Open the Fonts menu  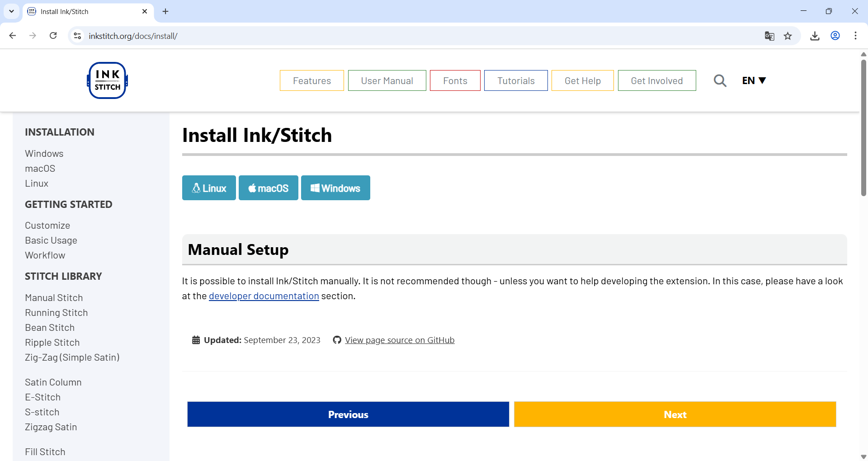tap(455, 80)
